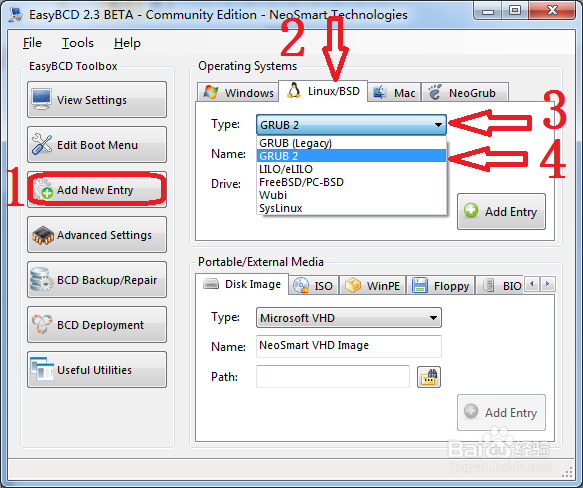Select the Disk Image tab
583x488 pixels.
coord(242,284)
